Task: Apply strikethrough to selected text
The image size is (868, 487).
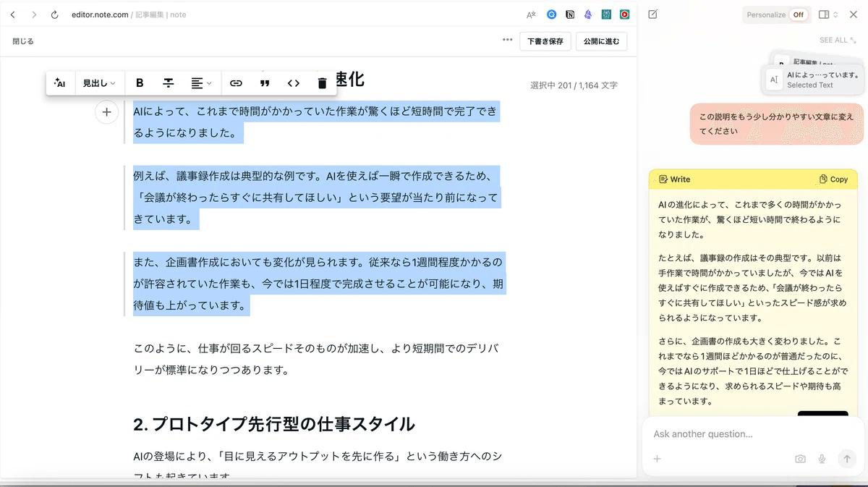Action: tap(169, 83)
